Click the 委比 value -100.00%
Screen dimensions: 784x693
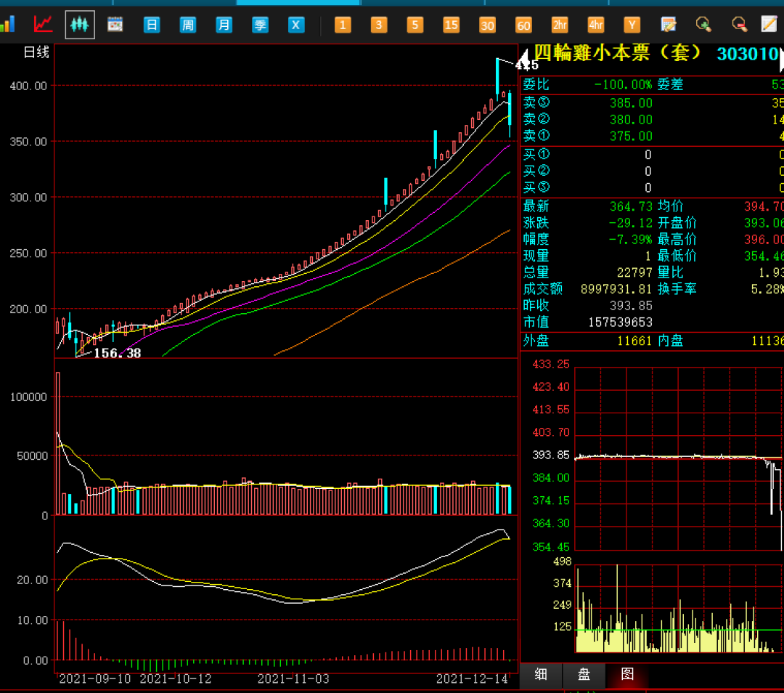pyautogui.click(x=623, y=84)
